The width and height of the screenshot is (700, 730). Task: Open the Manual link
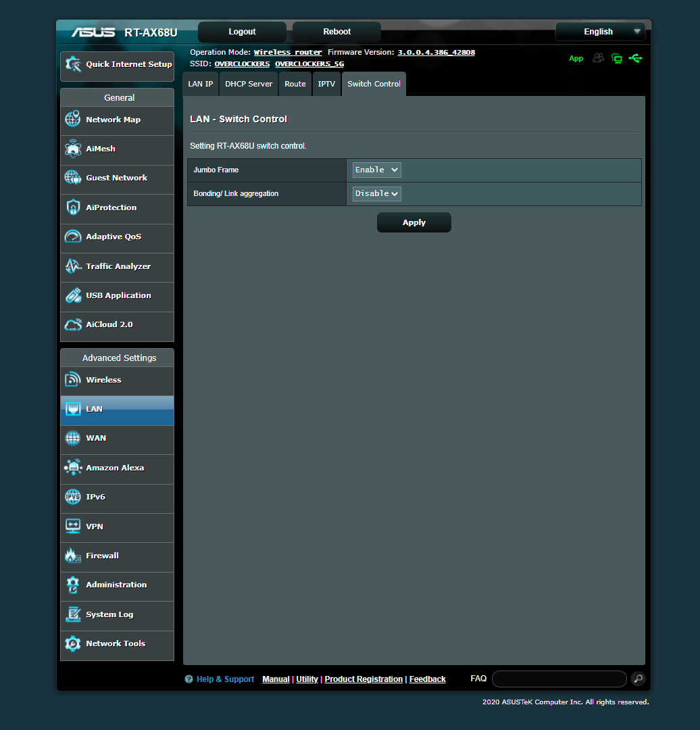(276, 679)
